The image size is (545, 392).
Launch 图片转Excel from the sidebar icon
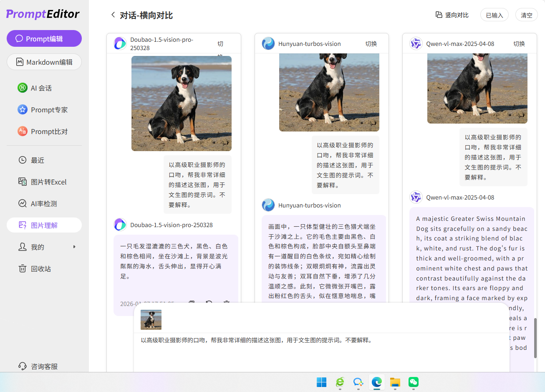point(22,182)
